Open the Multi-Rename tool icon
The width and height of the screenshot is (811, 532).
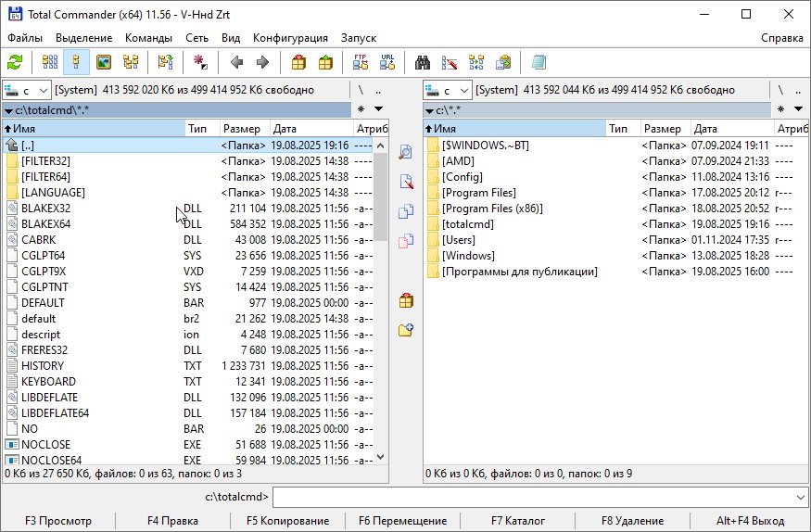pos(450,62)
